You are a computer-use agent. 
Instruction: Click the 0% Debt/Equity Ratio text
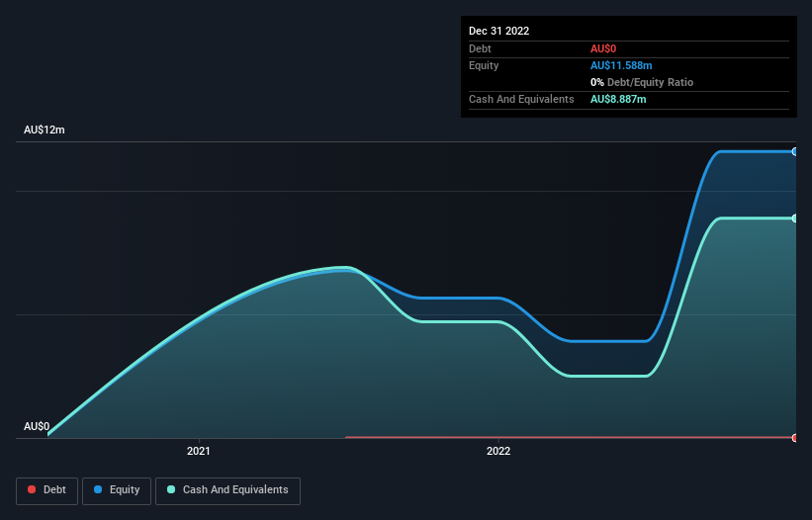tap(642, 82)
